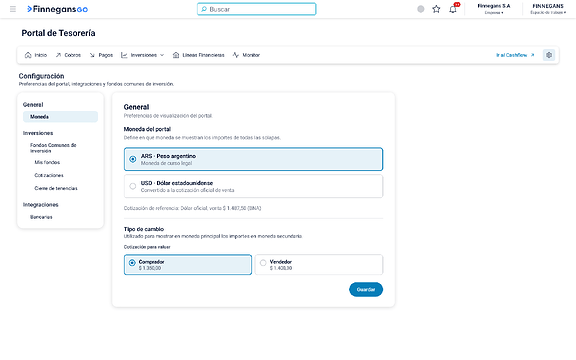Click the Inversiones chart icon
The image size is (576, 360).
124,55
